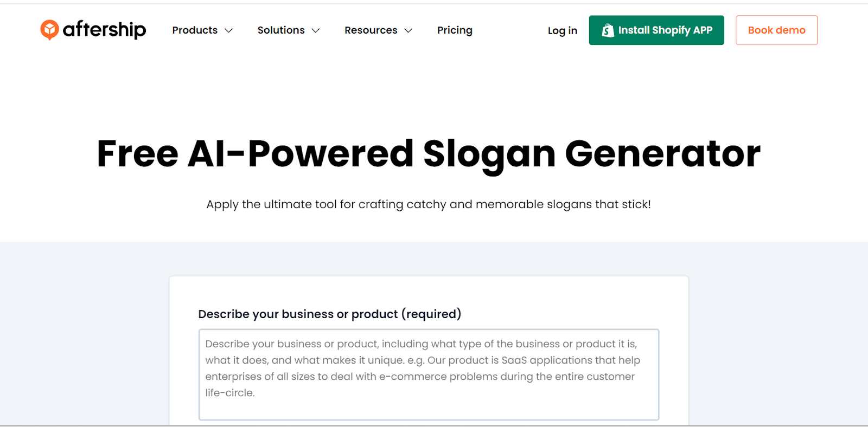Click the aftership wordmark text
The height and width of the screenshot is (427, 868).
click(104, 29)
